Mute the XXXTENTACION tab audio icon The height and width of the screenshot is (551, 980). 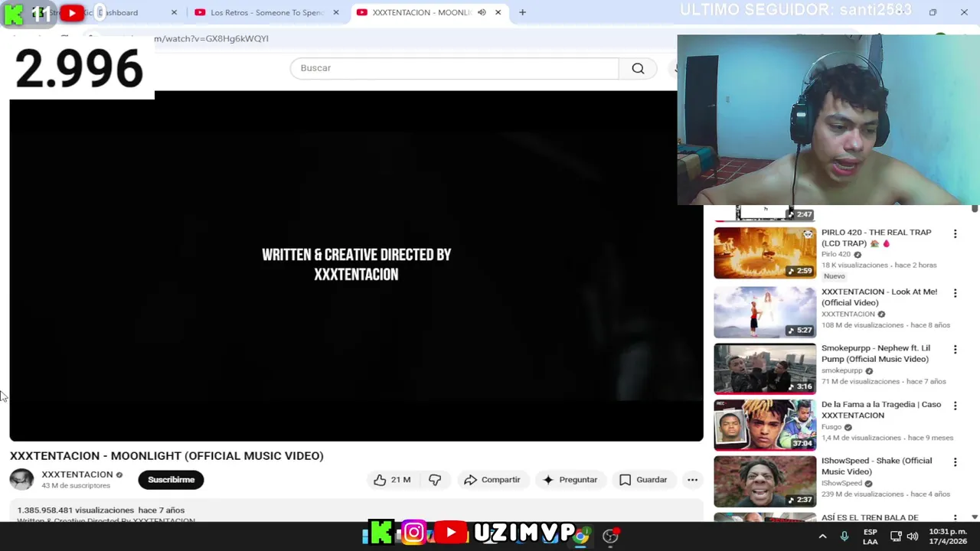point(482,12)
